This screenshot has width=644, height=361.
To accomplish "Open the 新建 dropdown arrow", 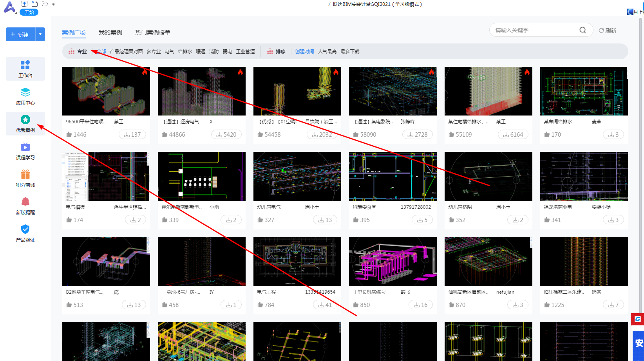I will pos(40,34).
